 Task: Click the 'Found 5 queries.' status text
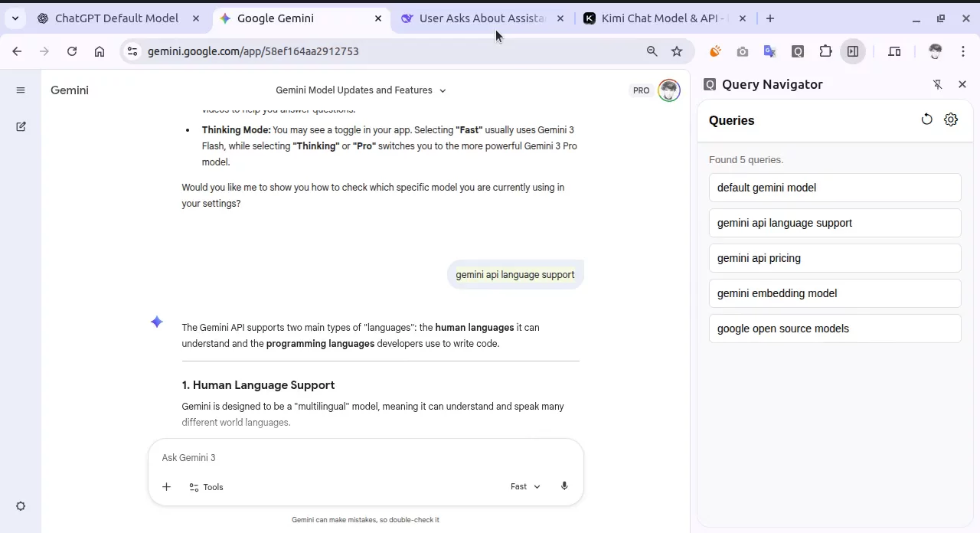tap(746, 160)
